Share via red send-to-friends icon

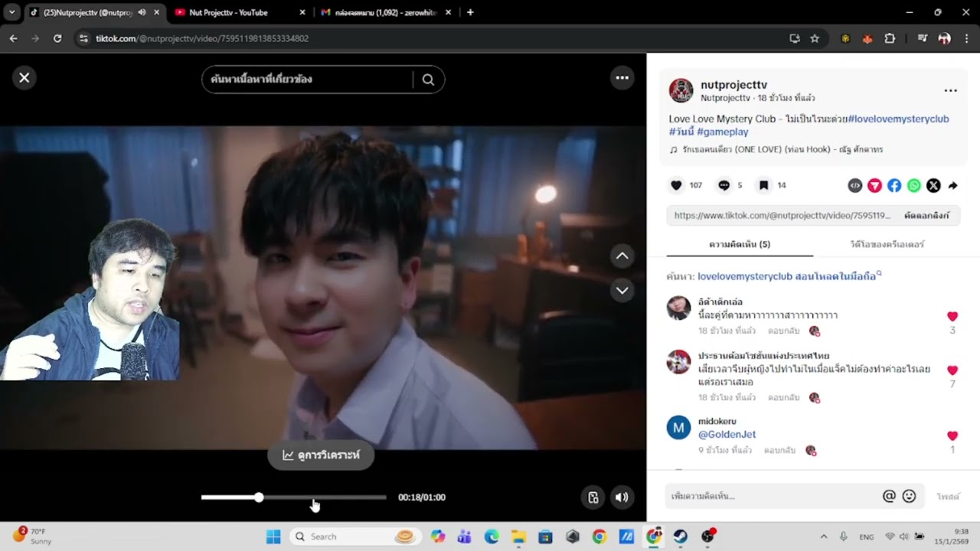874,185
